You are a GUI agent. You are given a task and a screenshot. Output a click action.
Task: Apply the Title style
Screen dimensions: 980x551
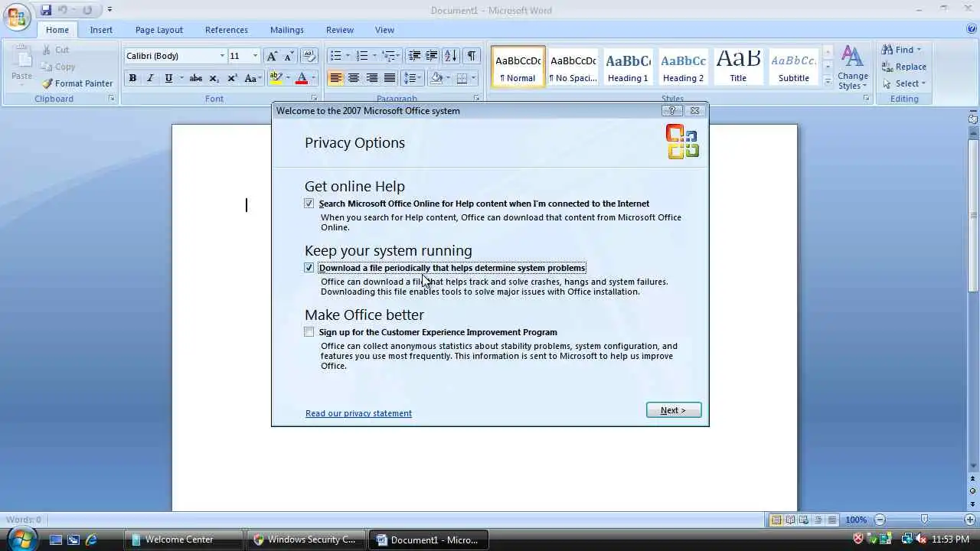point(738,67)
